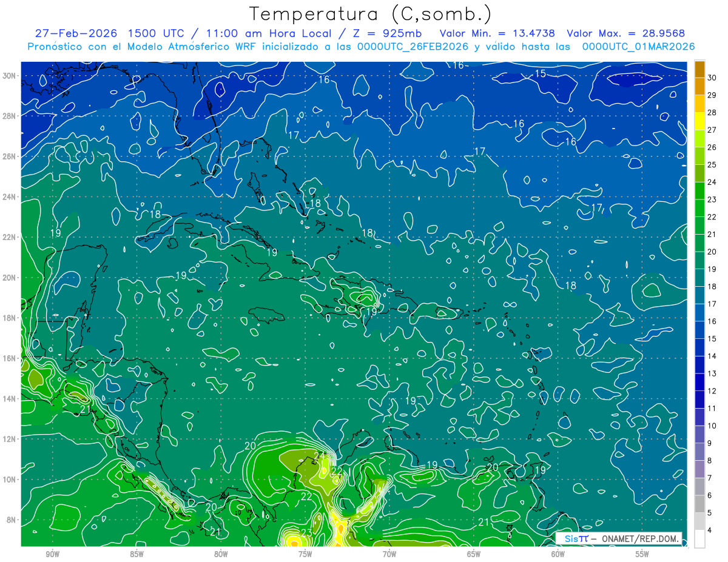Click the color scale label 13
Viewport: 728px width, 562px height.
coord(712,373)
